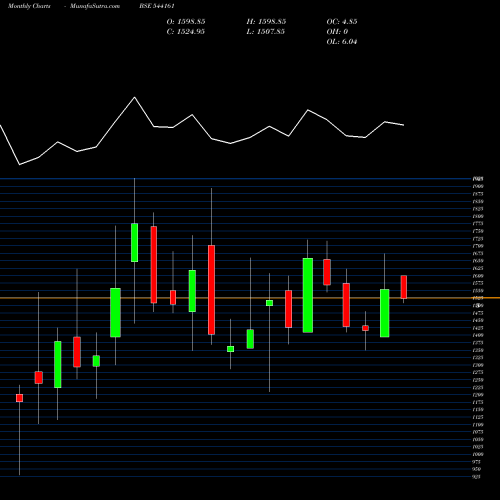Select the first red candle with the longest lower wick
Viewport: 500px width, 500px height.
(19, 398)
